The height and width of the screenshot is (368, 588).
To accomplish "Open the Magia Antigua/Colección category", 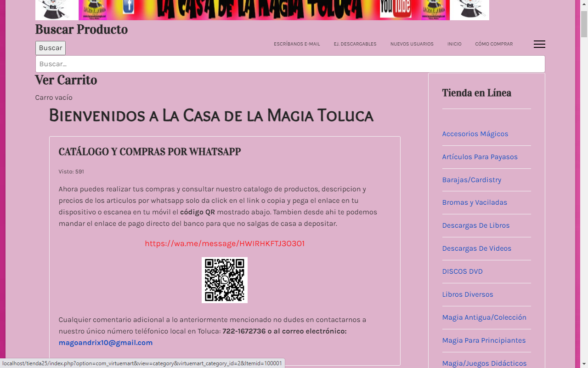I will tap(484, 317).
